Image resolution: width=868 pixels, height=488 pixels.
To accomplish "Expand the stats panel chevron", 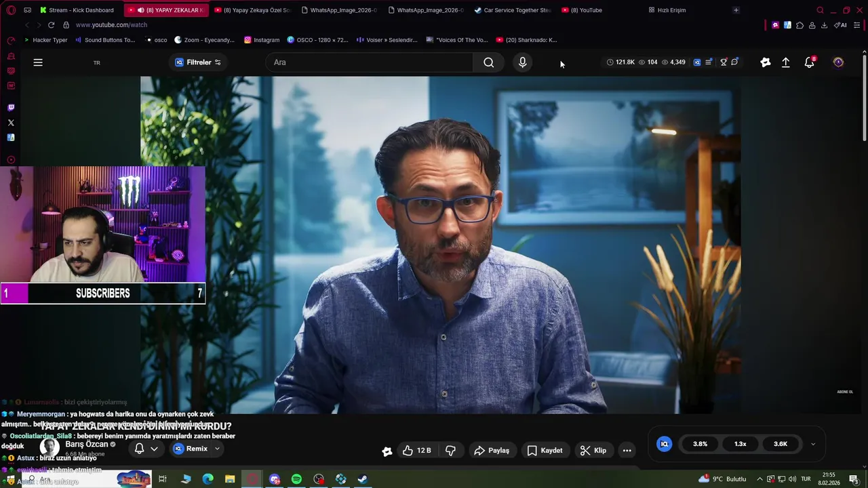I will 813,444.
